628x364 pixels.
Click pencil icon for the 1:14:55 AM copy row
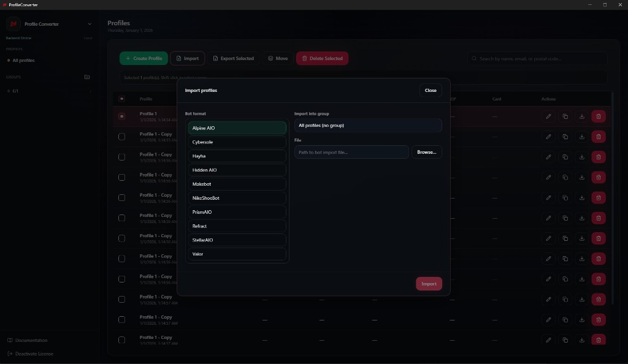(x=548, y=137)
